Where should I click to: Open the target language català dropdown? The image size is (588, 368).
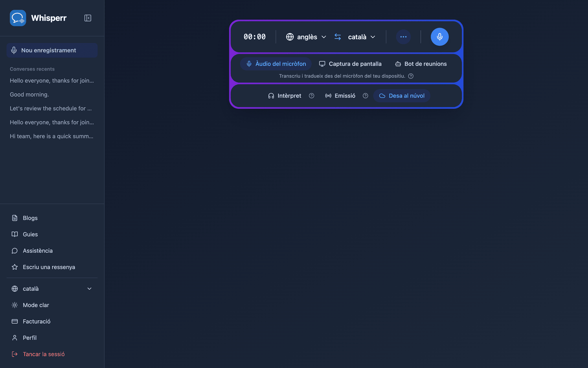[362, 37]
